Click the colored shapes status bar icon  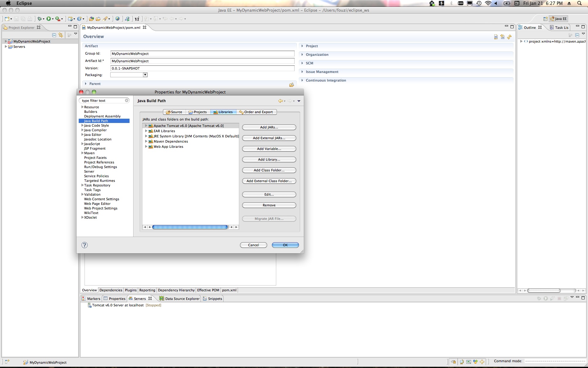tap(475, 362)
